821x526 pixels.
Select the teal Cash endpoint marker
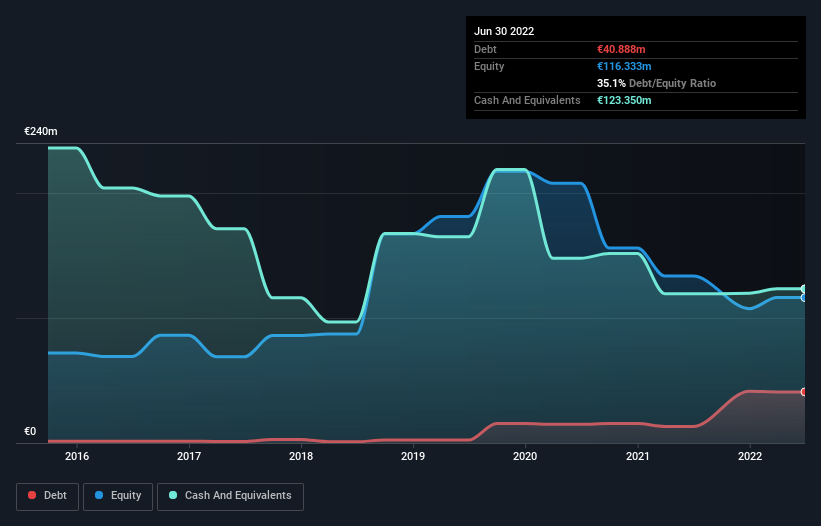804,289
